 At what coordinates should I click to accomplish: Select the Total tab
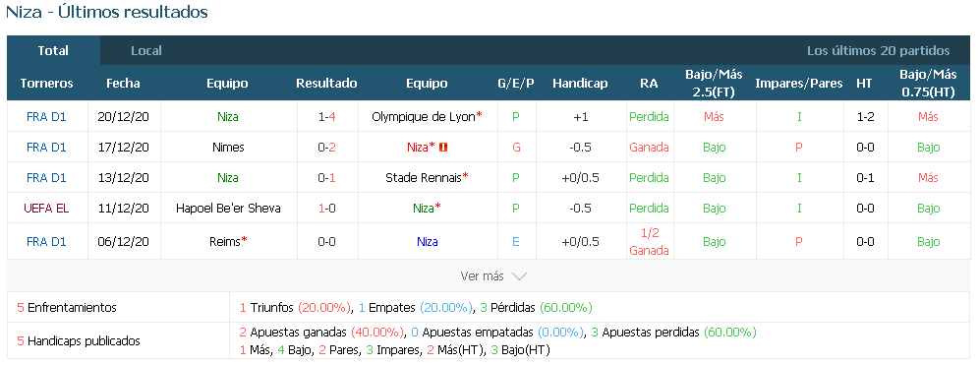coord(53,51)
